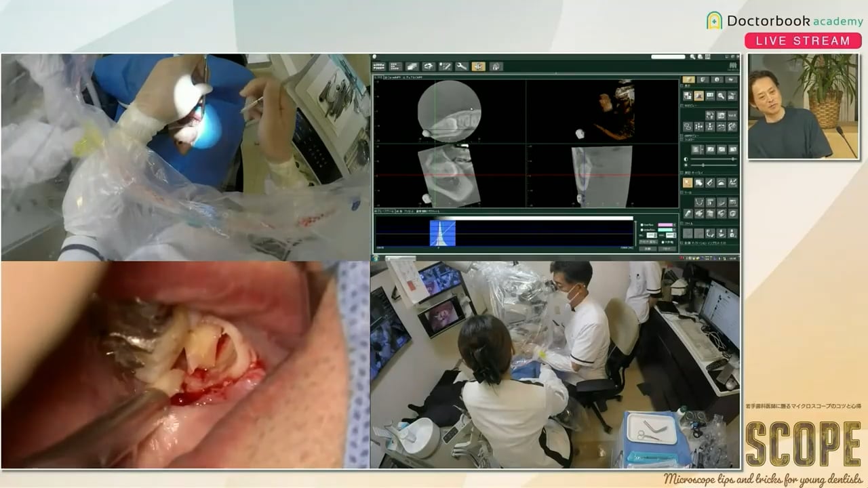The width and height of the screenshot is (868, 488).
Task: Select the protractor angle measurement tool
Action: click(x=721, y=183)
